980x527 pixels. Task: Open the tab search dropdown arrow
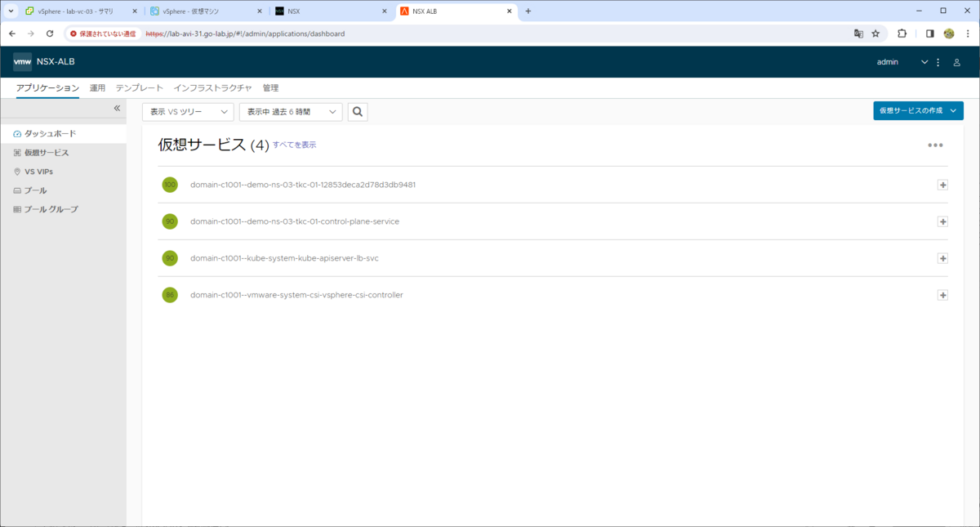click(11, 11)
